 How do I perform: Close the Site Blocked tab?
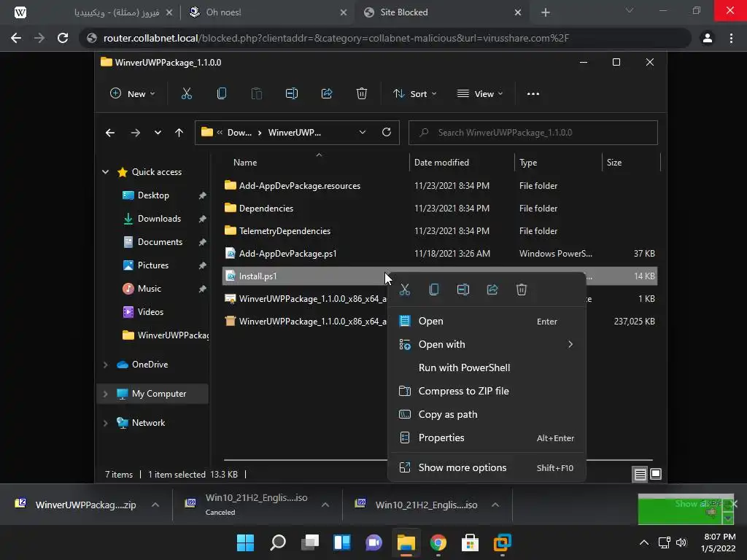click(518, 12)
